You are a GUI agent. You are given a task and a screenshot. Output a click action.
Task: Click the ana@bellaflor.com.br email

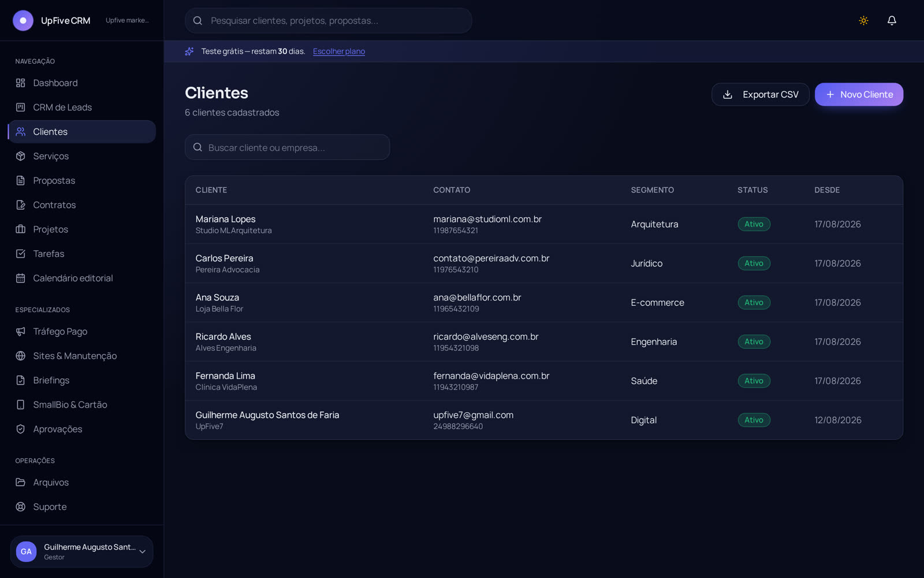(x=477, y=297)
